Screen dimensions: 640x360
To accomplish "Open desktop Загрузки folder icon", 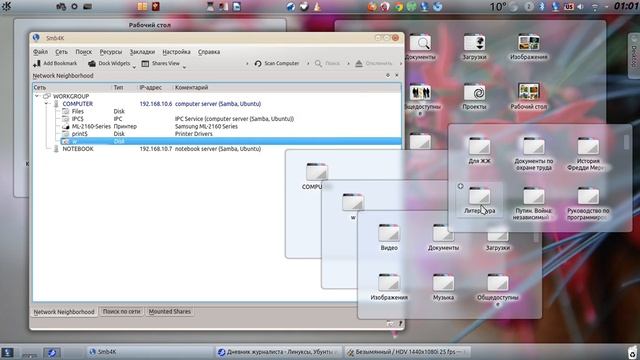I will pos(474,47).
